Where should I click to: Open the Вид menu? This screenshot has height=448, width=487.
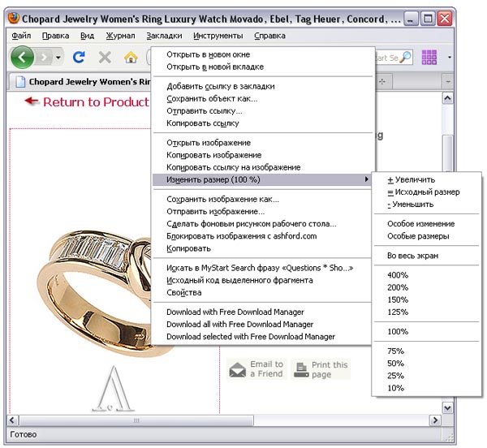tap(88, 36)
